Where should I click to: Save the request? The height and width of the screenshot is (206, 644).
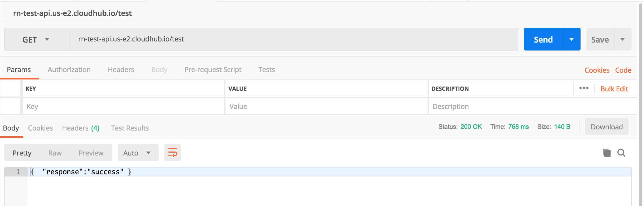600,39
